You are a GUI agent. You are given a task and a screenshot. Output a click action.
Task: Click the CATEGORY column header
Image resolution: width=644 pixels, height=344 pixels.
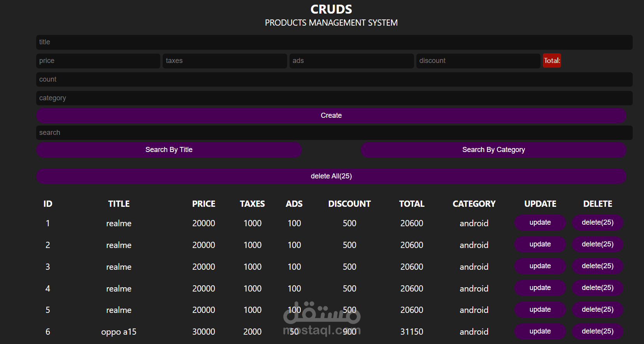[x=474, y=204]
